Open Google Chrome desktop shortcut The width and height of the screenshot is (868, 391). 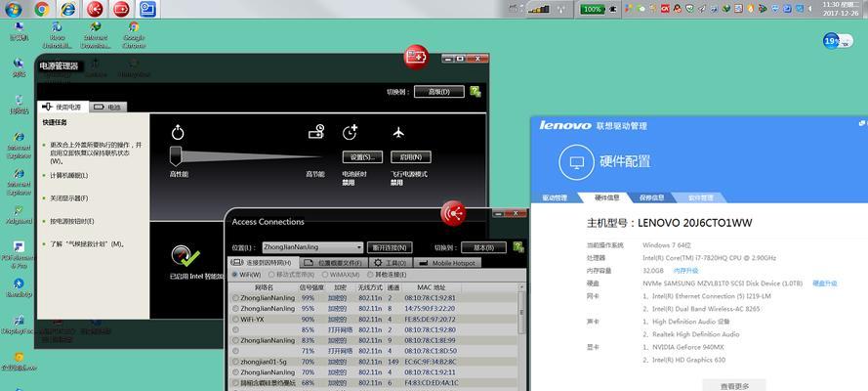click(134, 35)
